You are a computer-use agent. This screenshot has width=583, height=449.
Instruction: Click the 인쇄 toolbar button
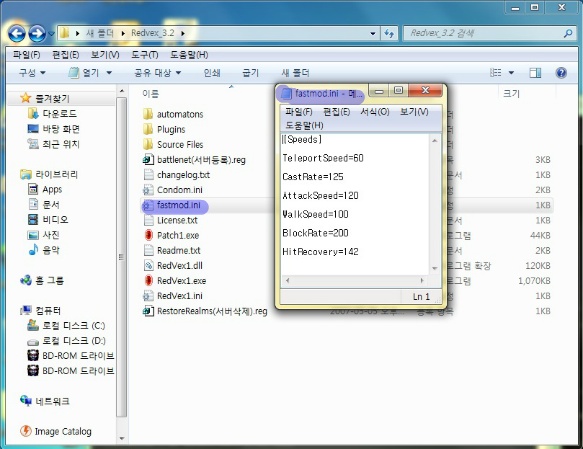tap(212, 72)
